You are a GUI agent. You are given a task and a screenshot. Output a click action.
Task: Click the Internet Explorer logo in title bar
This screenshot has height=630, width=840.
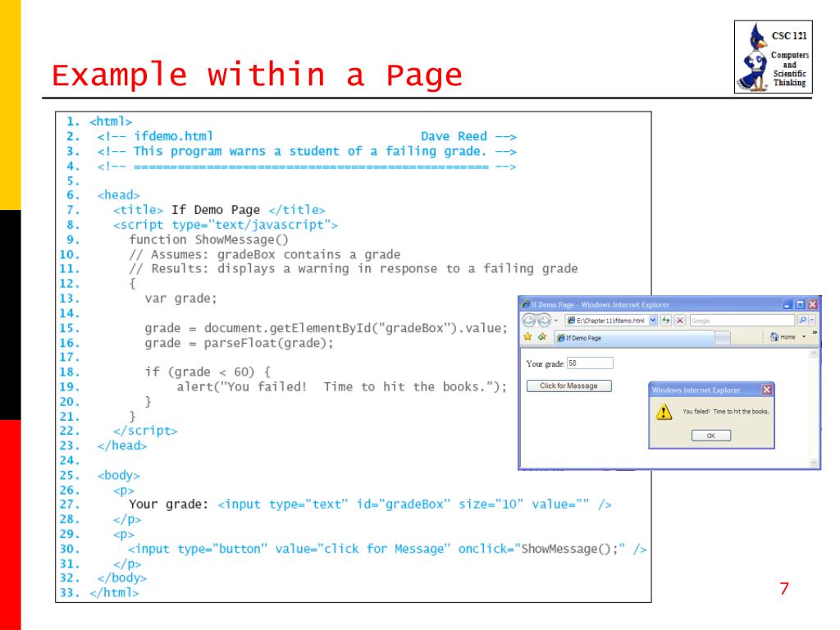pyautogui.click(x=526, y=304)
